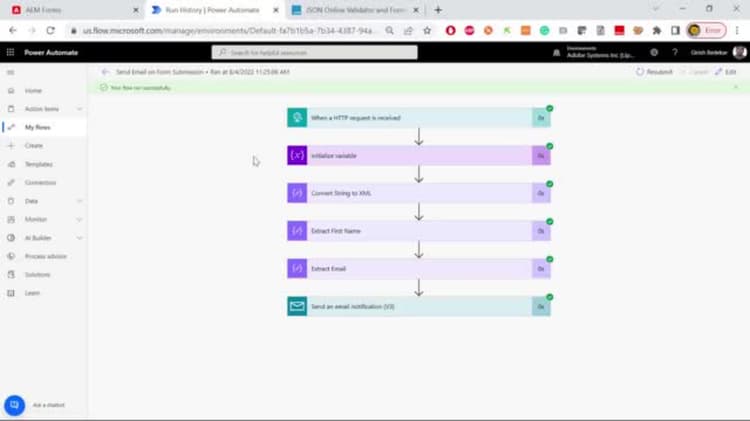
Task: Open the user account avatar
Action: coord(739,53)
